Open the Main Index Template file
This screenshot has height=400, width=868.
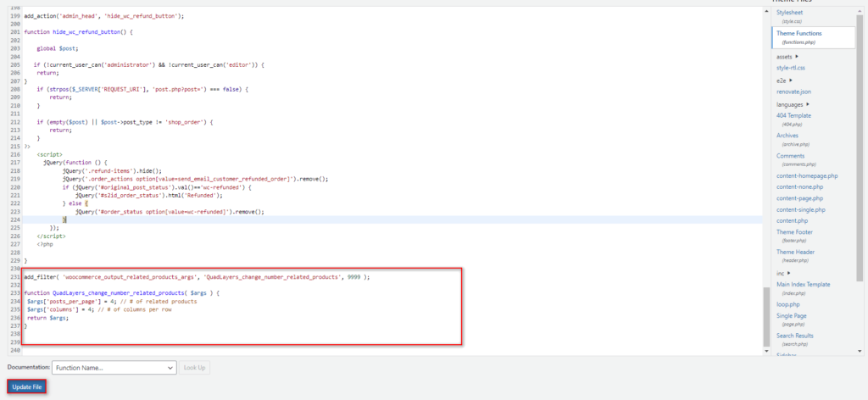804,285
